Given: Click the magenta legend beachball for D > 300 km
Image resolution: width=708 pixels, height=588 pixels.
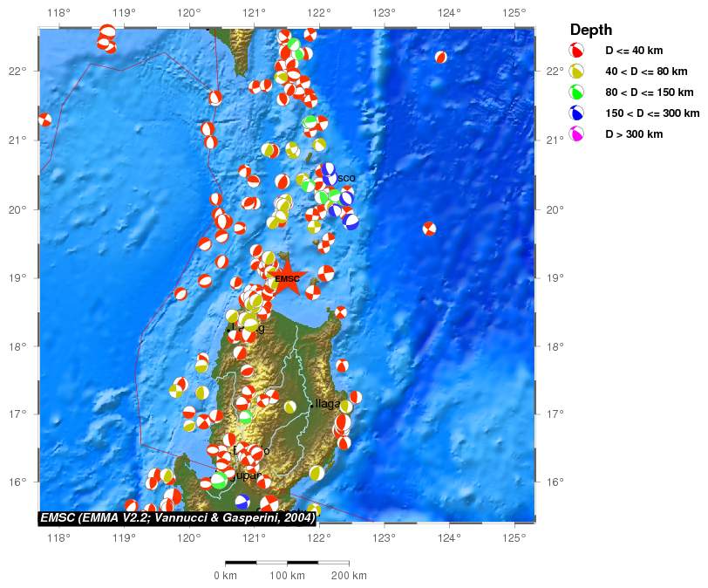Looking at the screenshot, I should [x=576, y=134].
